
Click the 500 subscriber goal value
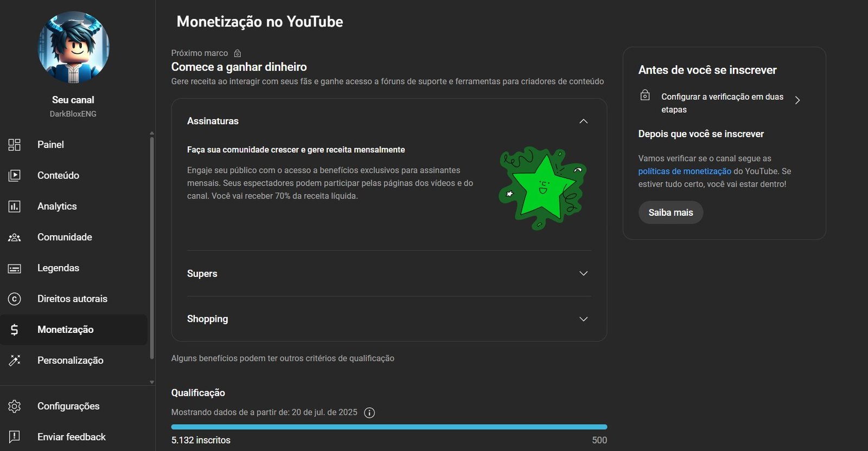[599, 440]
